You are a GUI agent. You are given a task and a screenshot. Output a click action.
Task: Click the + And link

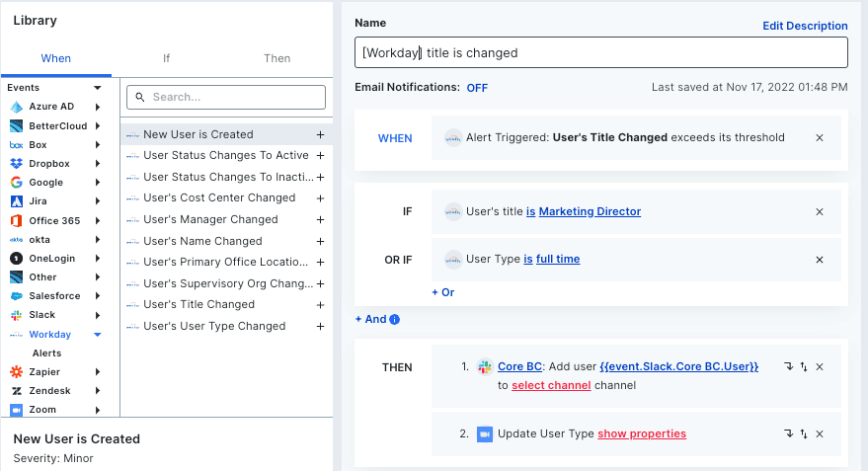371,319
